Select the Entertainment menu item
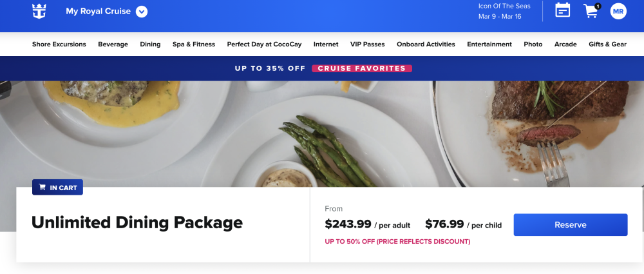 coord(489,44)
